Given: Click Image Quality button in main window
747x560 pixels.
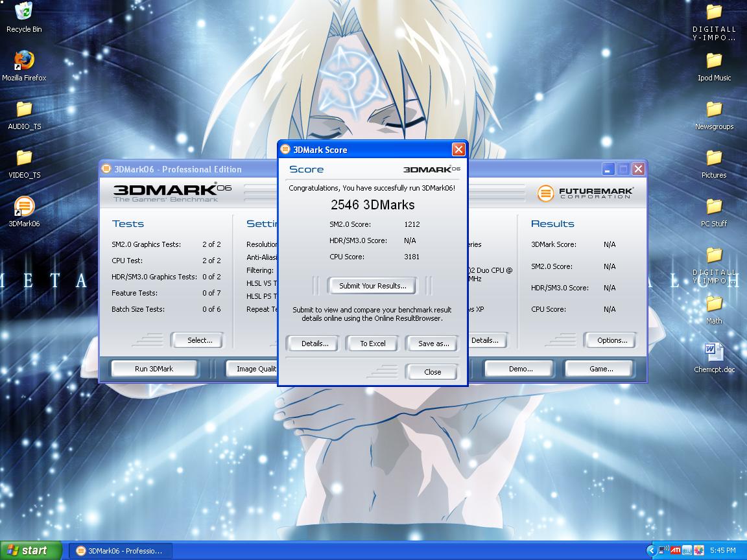Looking at the screenshot, I should point(252,369).
